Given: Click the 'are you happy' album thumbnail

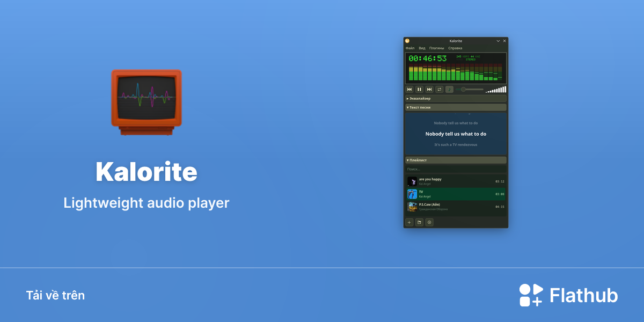Looking at the screenshot, I should coord(412,181).
